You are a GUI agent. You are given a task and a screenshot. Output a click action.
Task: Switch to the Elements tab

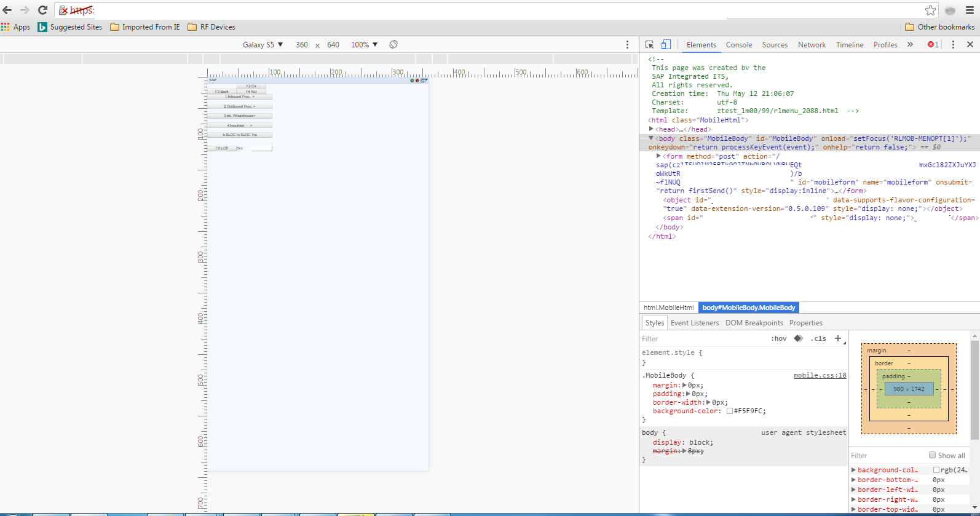(x=701, y=45)
